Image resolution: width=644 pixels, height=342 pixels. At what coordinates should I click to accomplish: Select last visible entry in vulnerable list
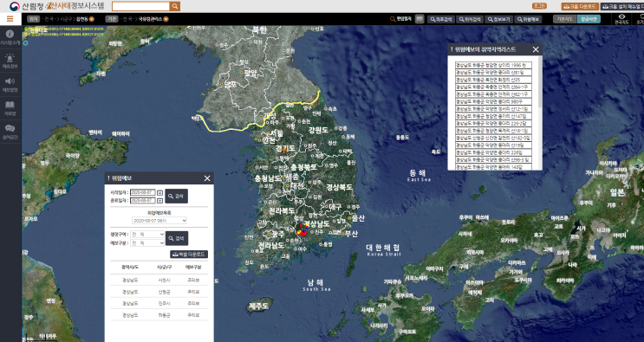pos(493,167)
